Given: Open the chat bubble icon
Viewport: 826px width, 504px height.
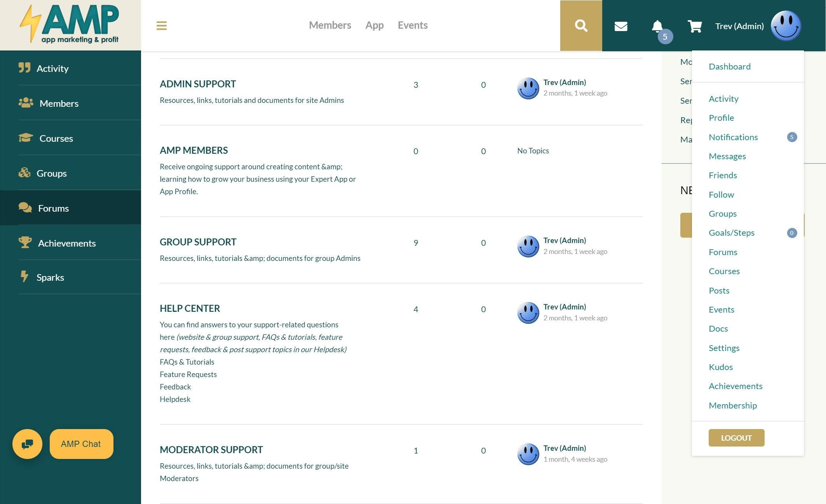Looking at the screenshot, I should pos(27,444).
